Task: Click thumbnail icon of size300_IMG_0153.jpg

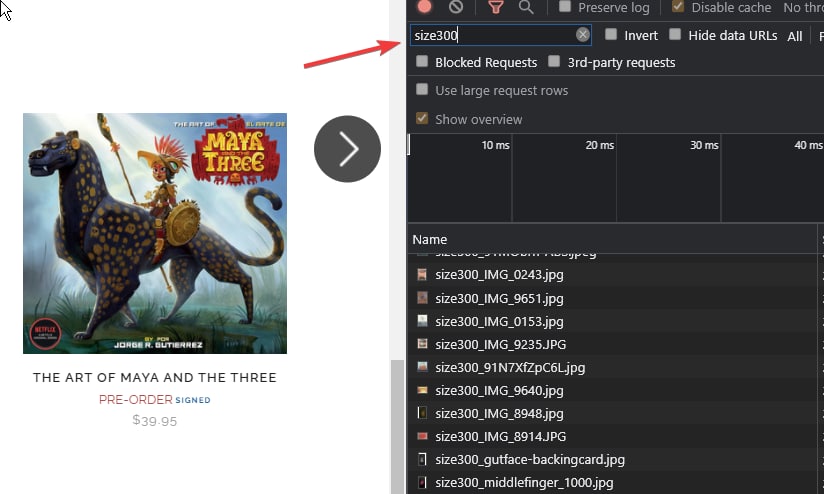Action: pyautogui.click(x=422, y=321)
